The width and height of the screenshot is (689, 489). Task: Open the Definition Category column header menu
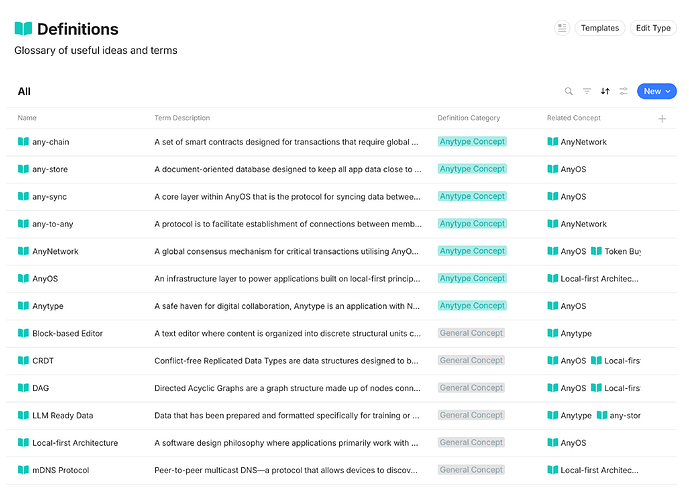pyautogui.click(x=468, y=118)
